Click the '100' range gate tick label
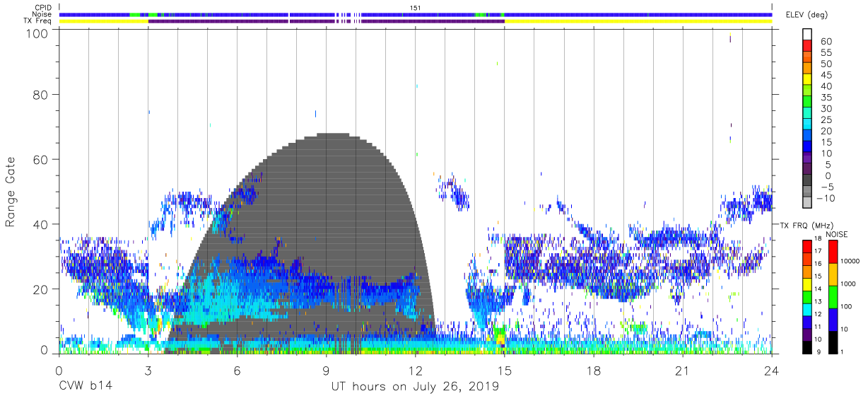Viewport: 868px width, 401px height. [38, 33]
